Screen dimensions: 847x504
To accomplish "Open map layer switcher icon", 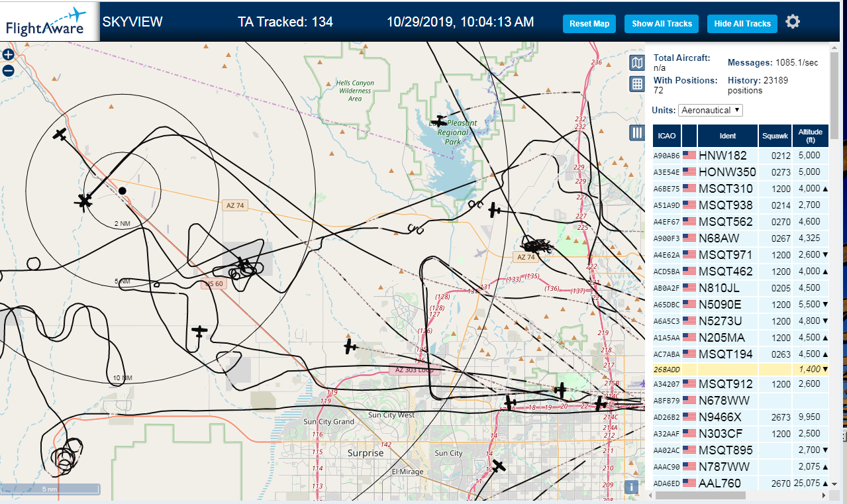I will (x=636, y=63).
